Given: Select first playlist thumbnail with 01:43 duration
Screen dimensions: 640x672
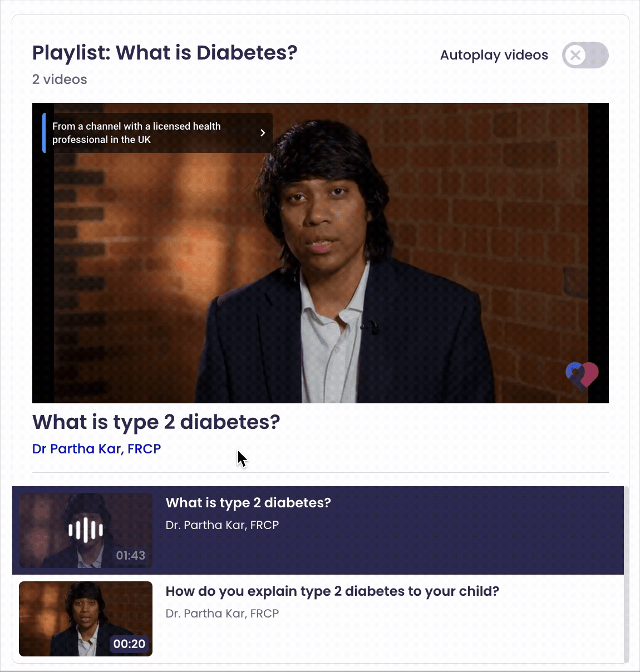Looking at the screenshot, I should click(86, 530).
